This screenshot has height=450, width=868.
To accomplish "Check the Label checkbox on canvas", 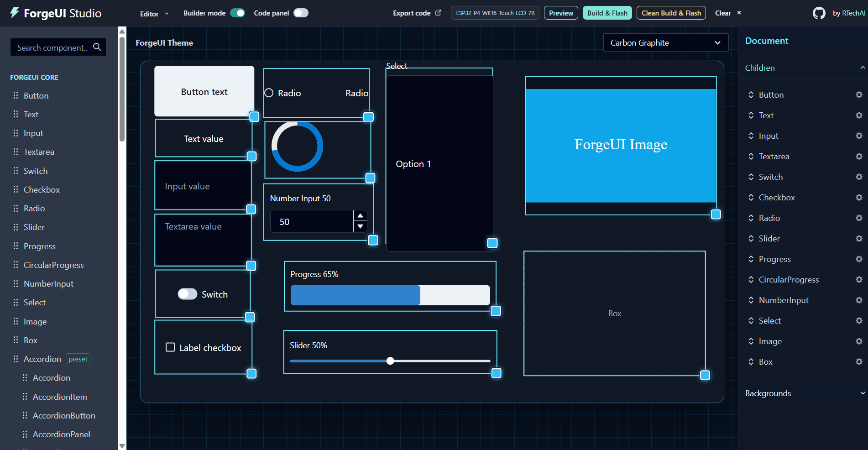I will (170, 347).
